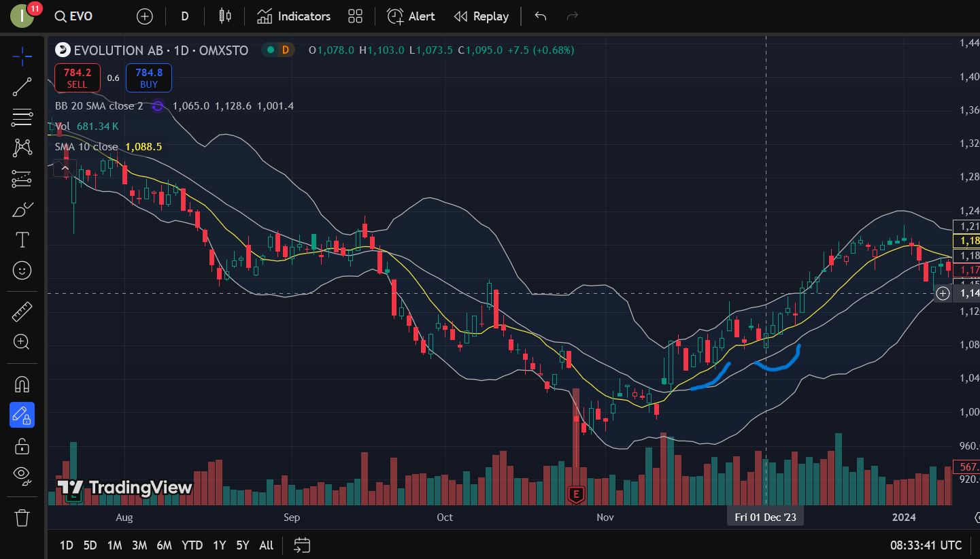Remove drawings with the trash icon

tap(22, 518)
